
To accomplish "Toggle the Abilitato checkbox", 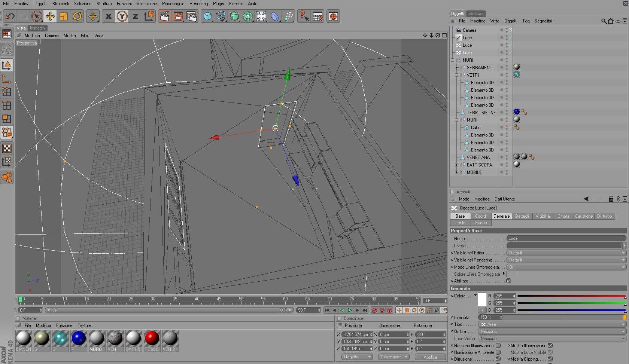I will click(508, 281).
